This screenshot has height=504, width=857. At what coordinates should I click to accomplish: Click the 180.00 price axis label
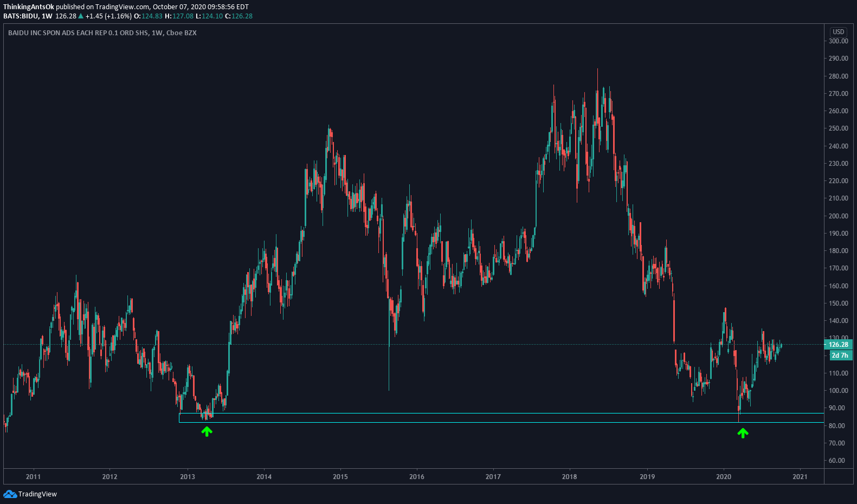click(839, 251)
